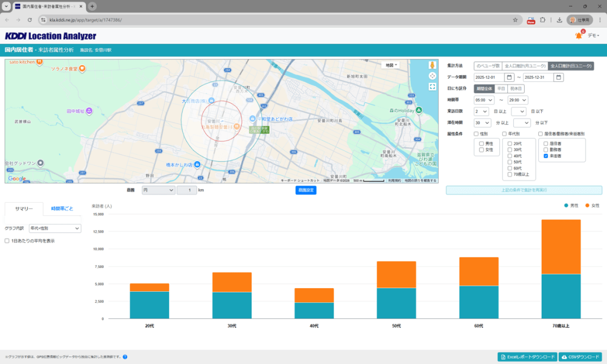Click the Street View pegman icon
The height and width of the screenshot is (364, 607).
click(433, 65)
